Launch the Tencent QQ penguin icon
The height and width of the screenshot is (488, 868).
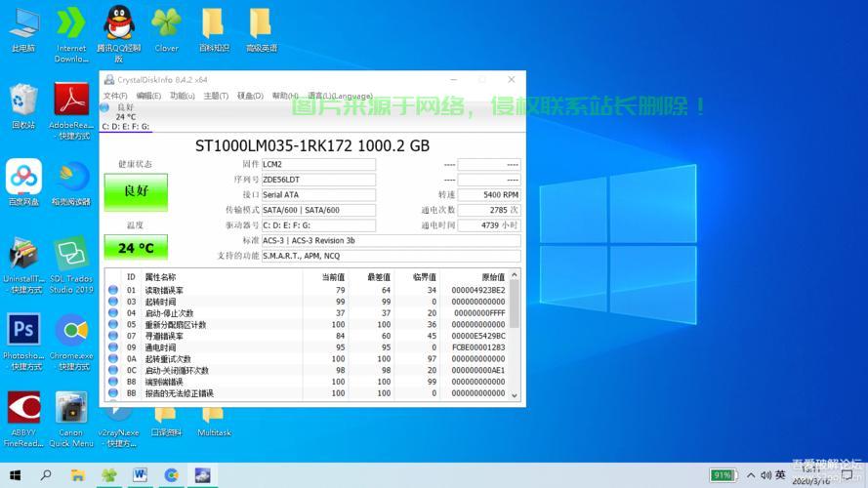click(119, 34)
